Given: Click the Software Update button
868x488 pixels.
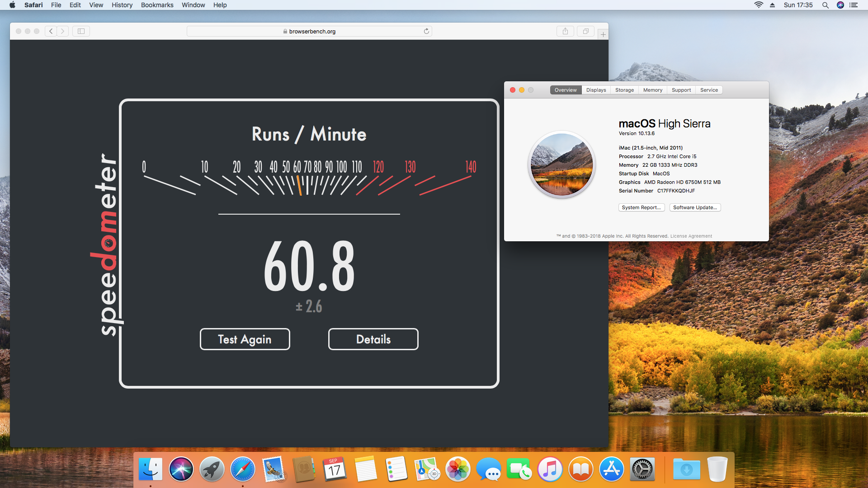Looking at the screenshot, I should point(695,207).
